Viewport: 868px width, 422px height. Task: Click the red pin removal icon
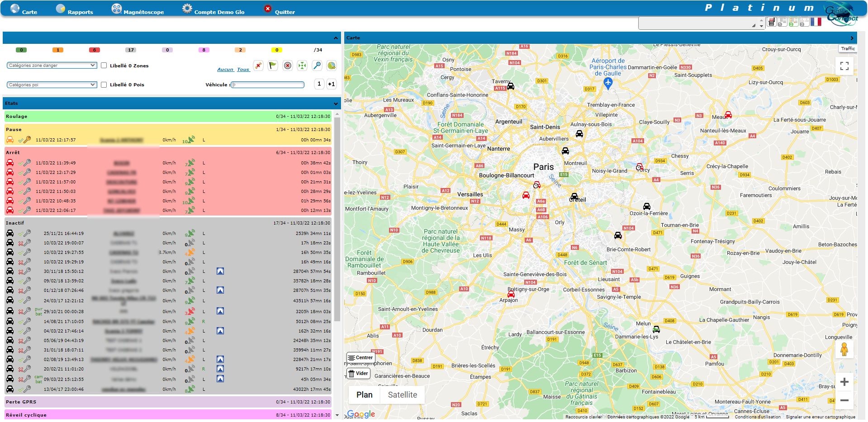pyautogui.click(x=258, y=66)
